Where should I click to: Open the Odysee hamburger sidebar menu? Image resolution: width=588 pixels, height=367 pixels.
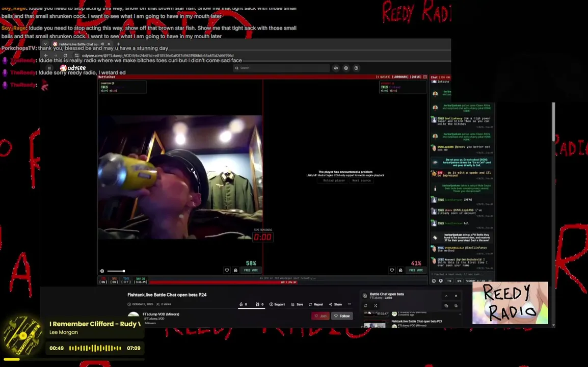click(49, 68)
